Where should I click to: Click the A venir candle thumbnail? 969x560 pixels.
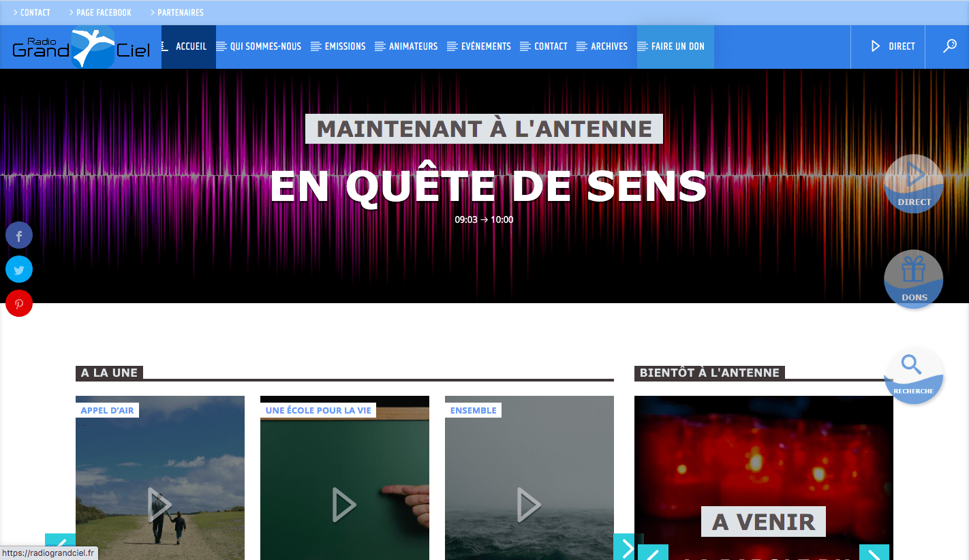(x=763, y=478)
